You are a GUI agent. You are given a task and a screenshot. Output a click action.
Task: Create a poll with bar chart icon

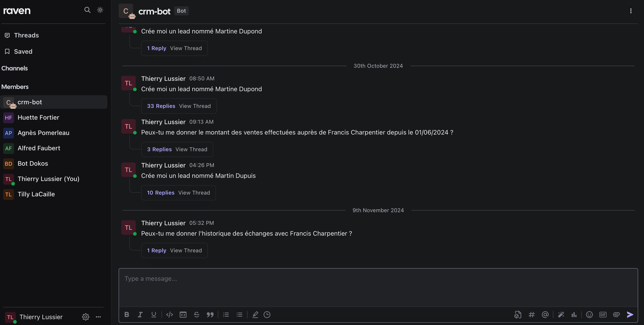574,315
